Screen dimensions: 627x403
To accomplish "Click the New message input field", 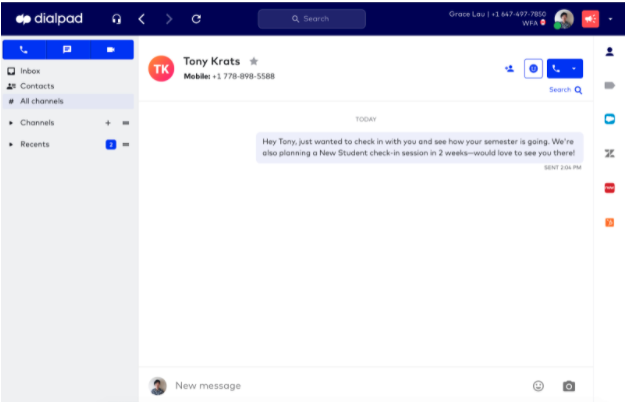I will point(348,386).
